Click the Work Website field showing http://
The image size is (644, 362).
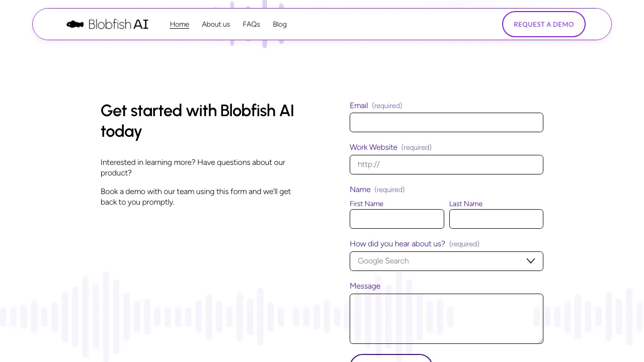click(446, 164)
